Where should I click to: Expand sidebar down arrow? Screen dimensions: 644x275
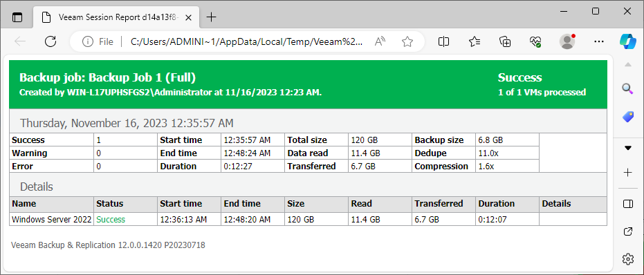pos(627,148)
